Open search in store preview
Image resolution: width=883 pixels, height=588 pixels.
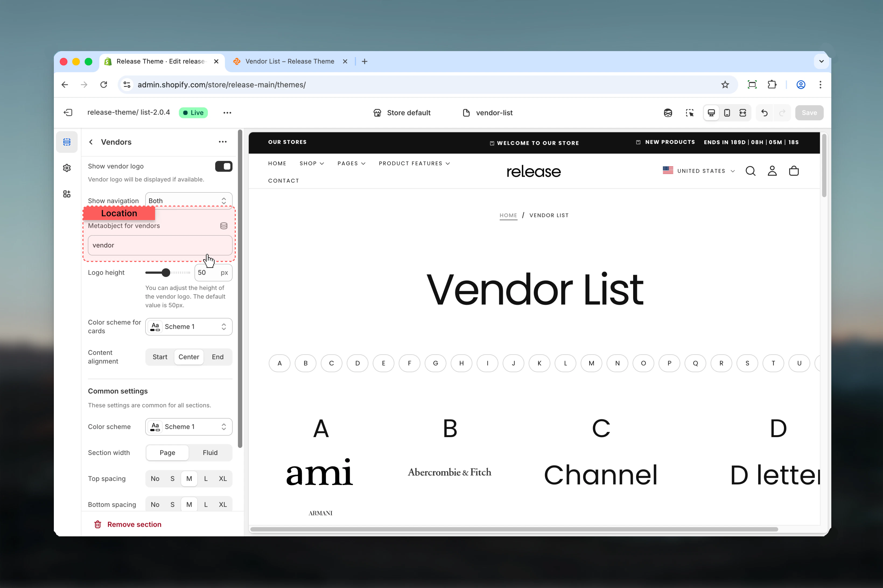[x=751, y=171]
